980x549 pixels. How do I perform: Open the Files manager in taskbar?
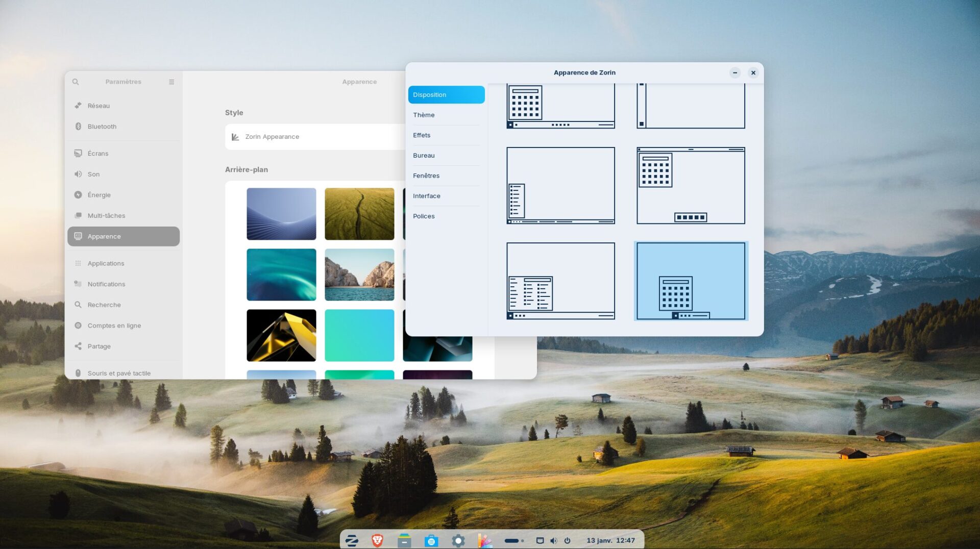pos(404,540)
